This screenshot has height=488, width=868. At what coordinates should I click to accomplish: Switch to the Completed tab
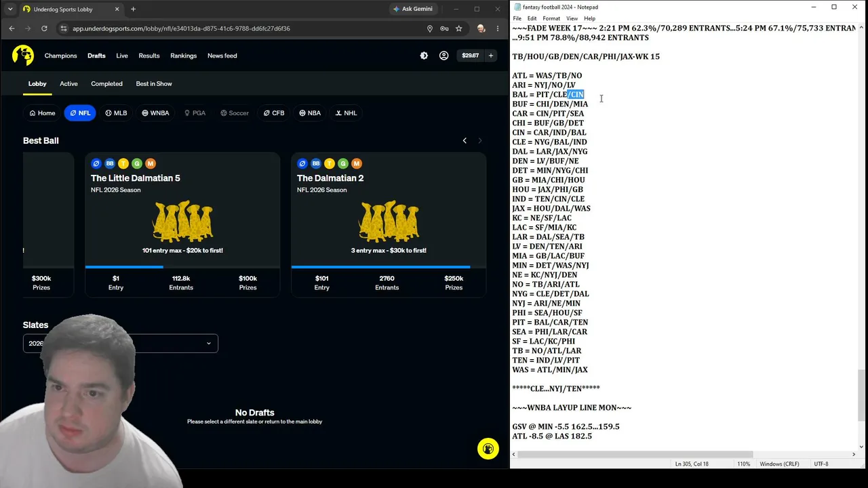[x=106, y=83]
